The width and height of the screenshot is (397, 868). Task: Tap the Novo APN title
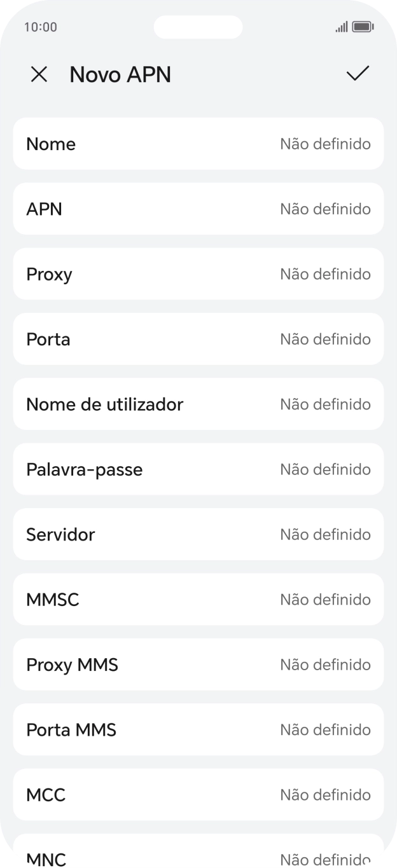tap(120, 74)
